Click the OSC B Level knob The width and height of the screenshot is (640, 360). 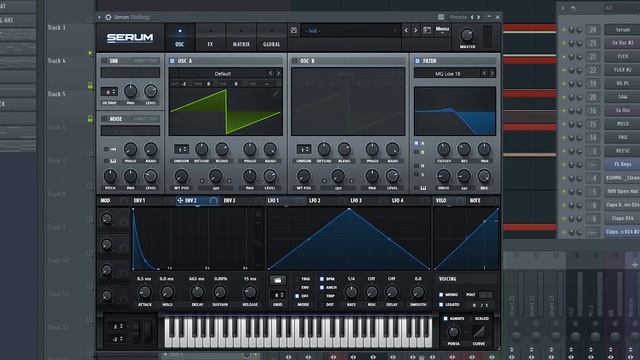pos(392,176)
